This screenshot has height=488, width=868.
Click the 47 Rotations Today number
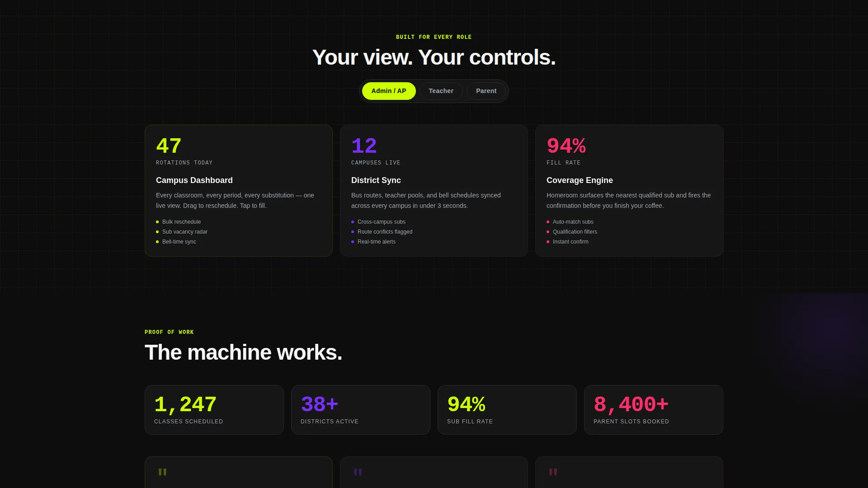click(x=169, y=146)
